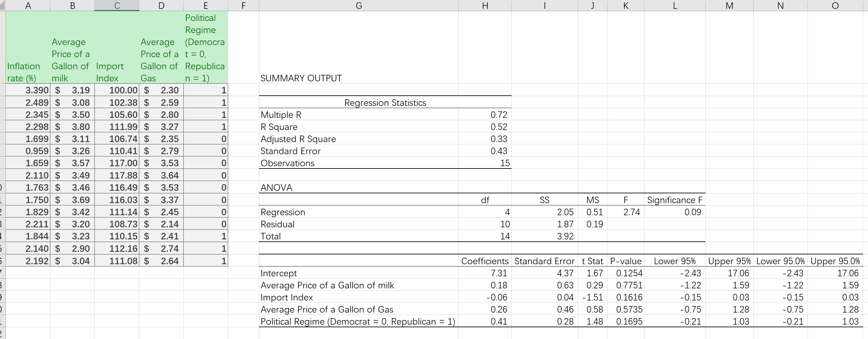Click the Intercept P-value 0.1254
868x339 pixels.
point(625,273)
